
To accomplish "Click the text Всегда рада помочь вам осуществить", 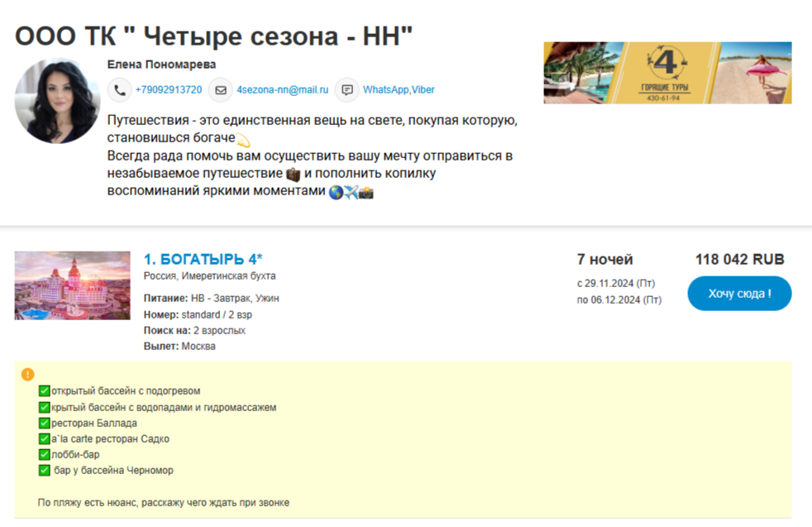I will click(310, 173).
